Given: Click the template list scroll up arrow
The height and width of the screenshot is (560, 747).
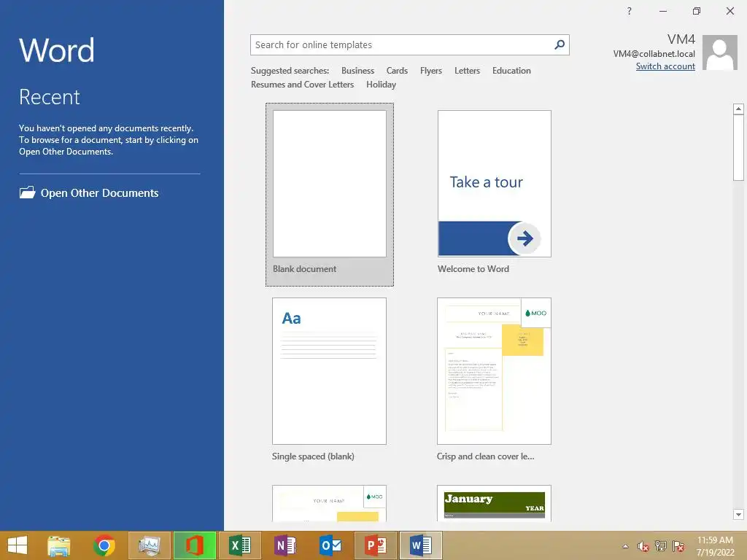Looking at the screenshot, I should tap(738, 109).
